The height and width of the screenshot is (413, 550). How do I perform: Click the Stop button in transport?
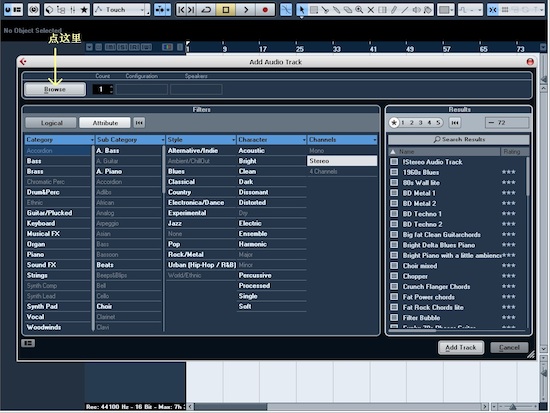(226, 10)
